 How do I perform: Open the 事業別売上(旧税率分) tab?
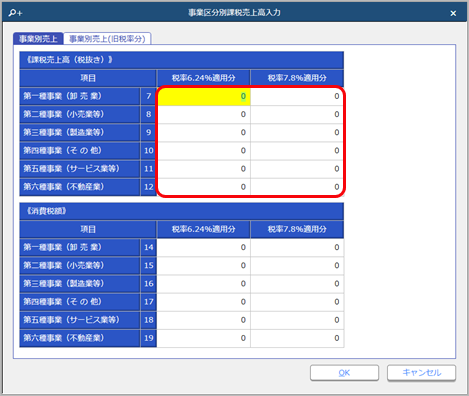(x=107, y=39)
